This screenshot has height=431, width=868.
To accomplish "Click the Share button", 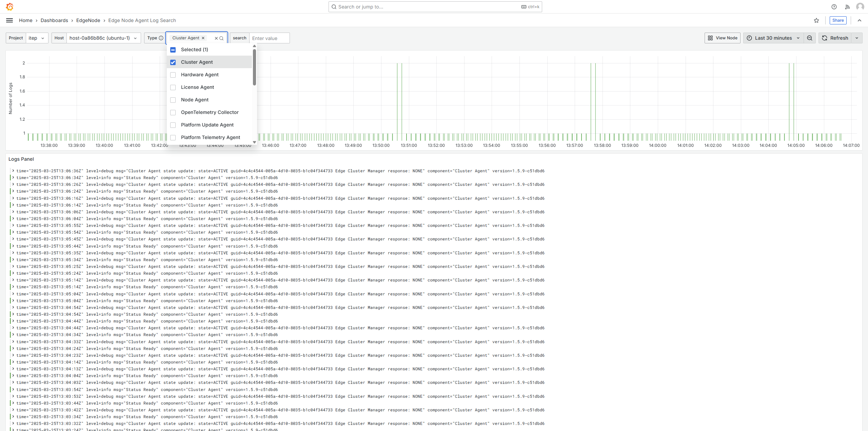I will (x=838, y=20).
